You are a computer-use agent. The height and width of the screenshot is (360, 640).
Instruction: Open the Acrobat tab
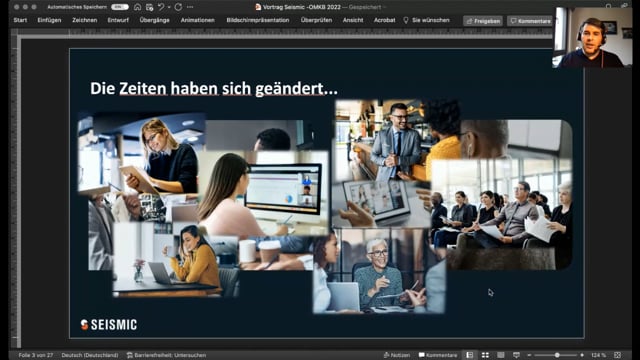tap(384, 20)
